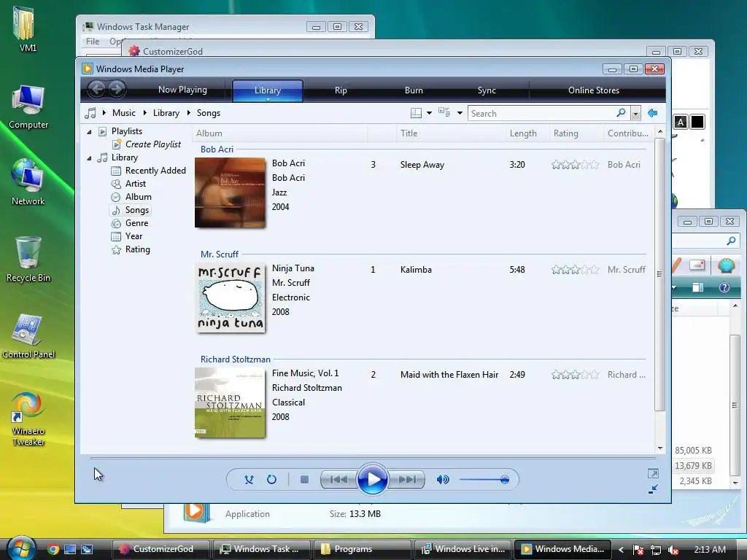
Task: Collapse the Library tree node
Action: pyautogui.click(x=89, y=157)
